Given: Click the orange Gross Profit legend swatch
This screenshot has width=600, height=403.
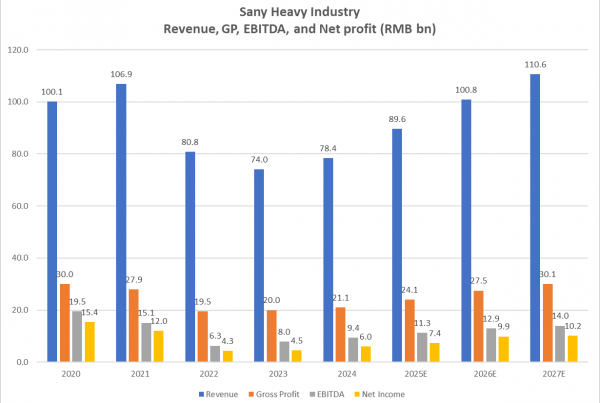Looking at the screenshot, I should point(251,394).
